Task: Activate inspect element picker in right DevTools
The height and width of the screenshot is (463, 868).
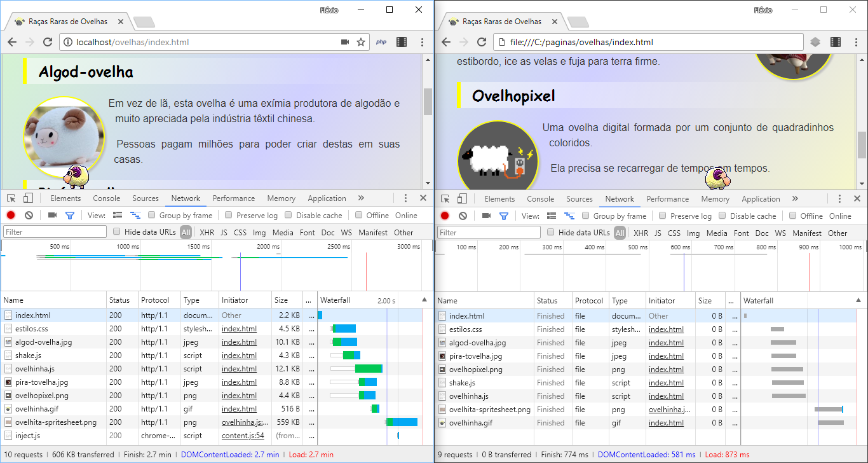Action: pyautogui.click(x=445, y=199)
